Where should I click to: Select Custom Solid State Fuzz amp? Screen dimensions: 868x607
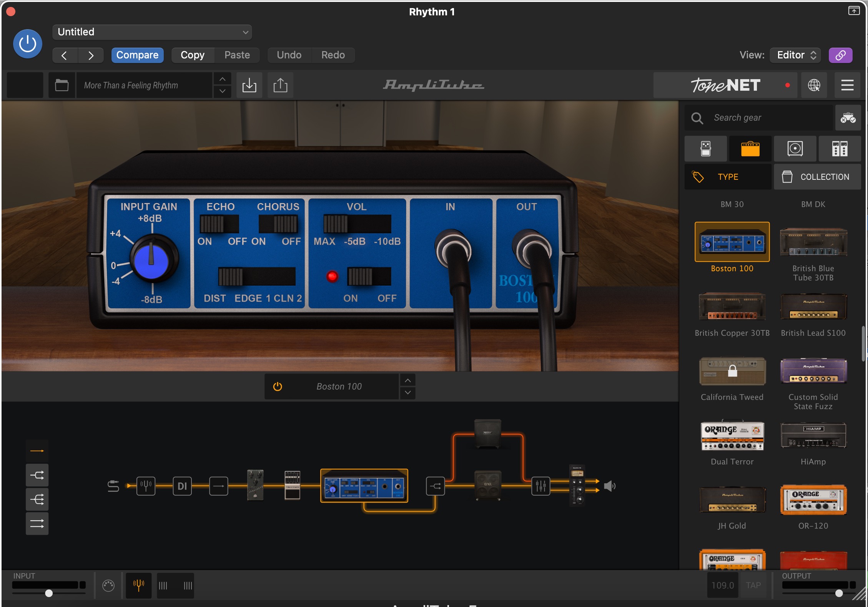point(813,371)
